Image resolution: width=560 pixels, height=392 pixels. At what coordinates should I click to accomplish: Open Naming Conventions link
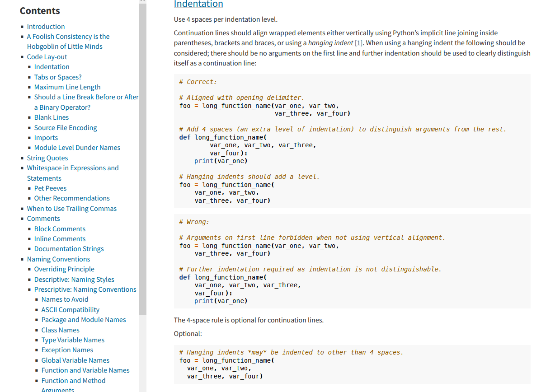[58, 259]
